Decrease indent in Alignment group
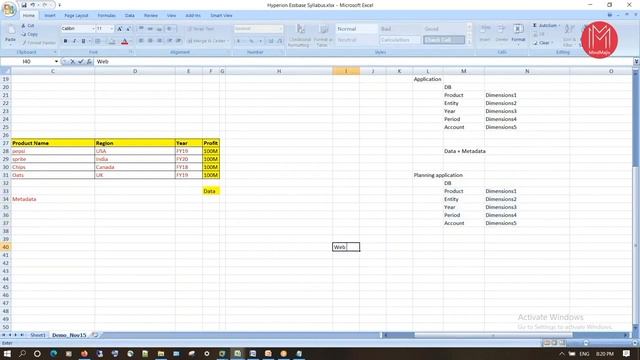Image resolution: width=640 pixels, height=360 pixels. [x=169, y=41]
